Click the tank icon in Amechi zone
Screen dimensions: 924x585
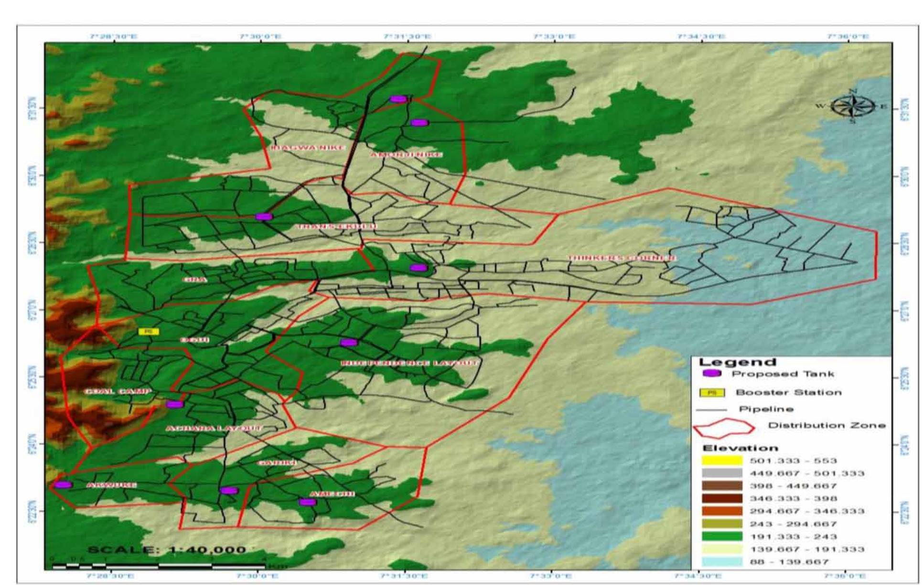(308, 502)
